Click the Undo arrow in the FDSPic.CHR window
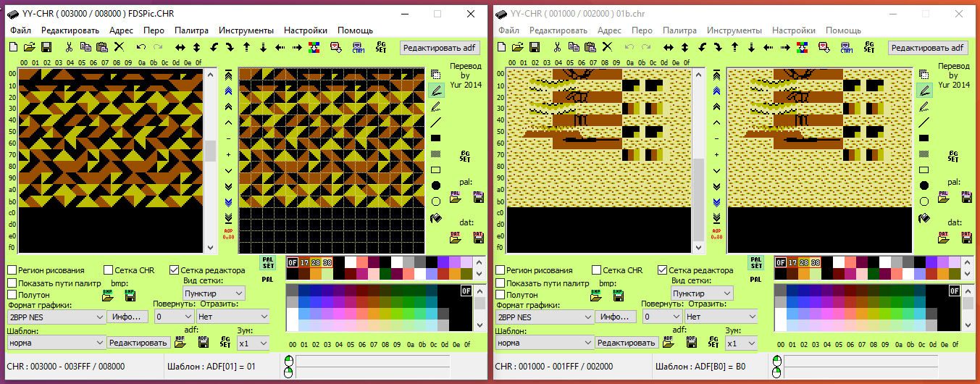Viewport: 980px width, 384px height. pyautogui.click(x=141, y=47)
